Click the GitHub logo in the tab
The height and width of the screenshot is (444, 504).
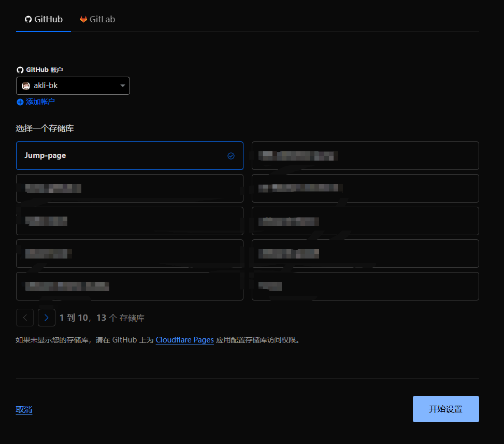point(28,19)
